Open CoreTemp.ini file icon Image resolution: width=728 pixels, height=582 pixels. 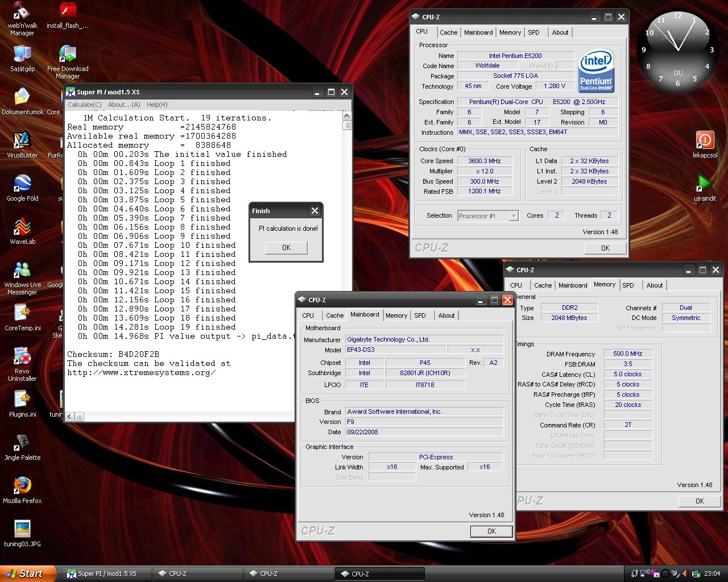coord(22,318)
